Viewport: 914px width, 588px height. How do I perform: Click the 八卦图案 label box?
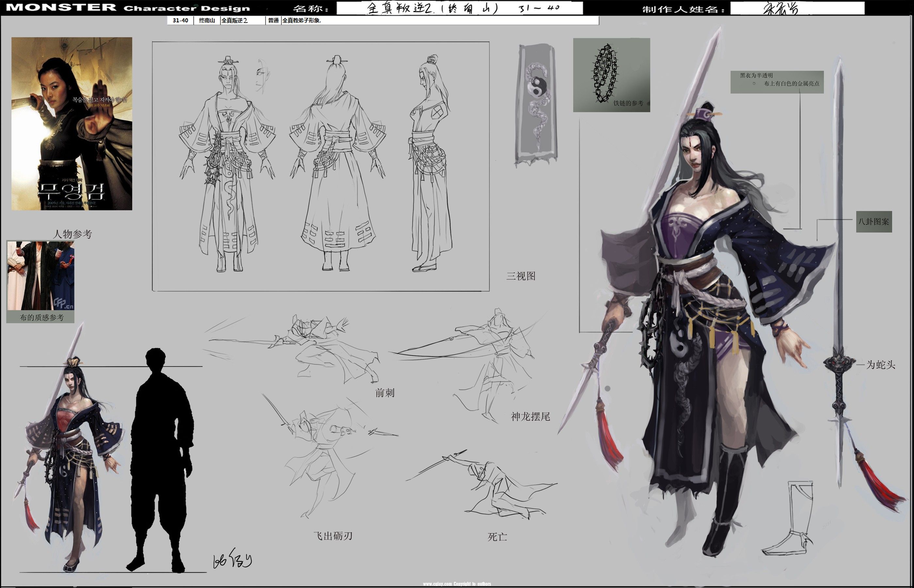(874, 221)
